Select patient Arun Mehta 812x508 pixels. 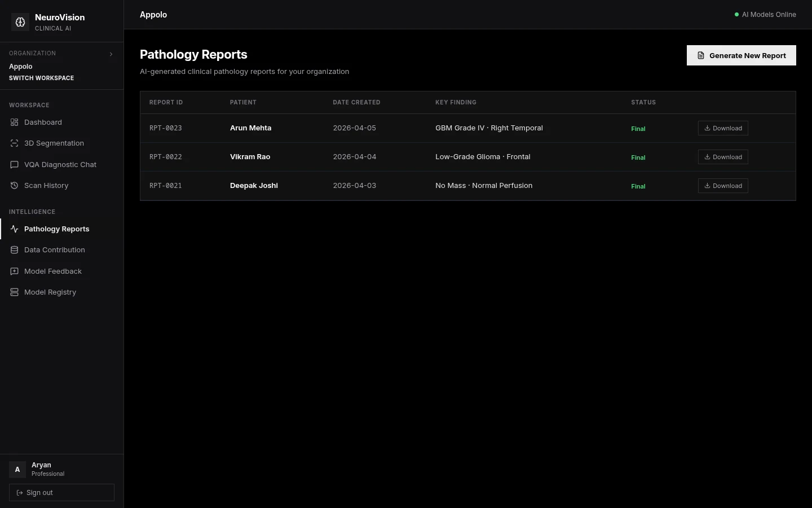(250, 128)
